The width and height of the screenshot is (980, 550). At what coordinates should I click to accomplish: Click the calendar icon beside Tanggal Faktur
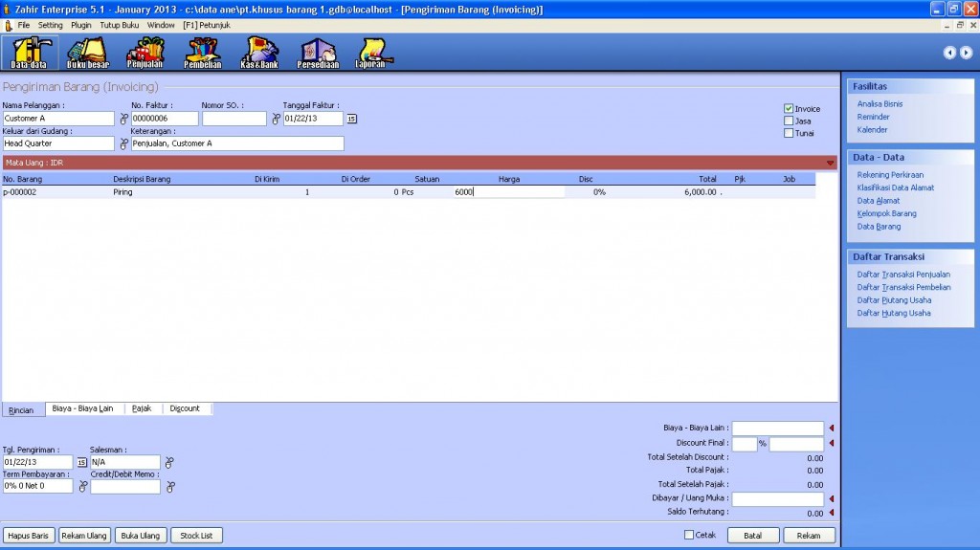351,119
